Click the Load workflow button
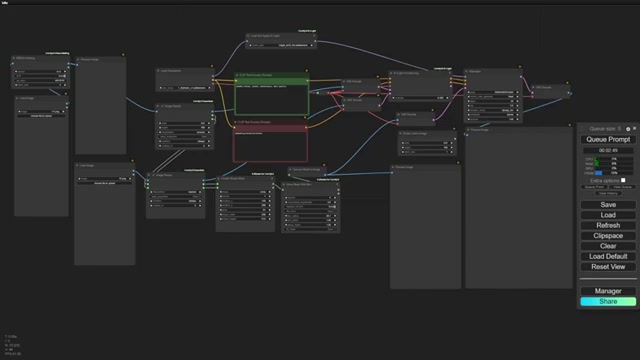Screen dimensions: 640x360 point(608,215)
